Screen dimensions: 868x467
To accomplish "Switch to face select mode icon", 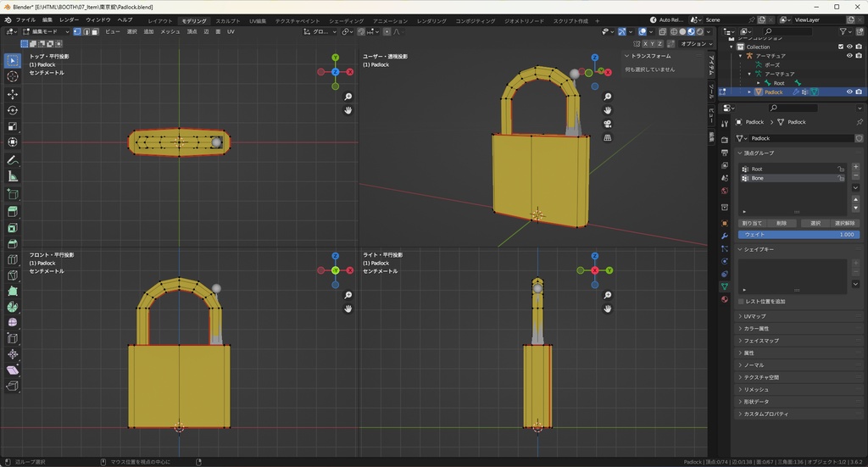I will [94, 31].
